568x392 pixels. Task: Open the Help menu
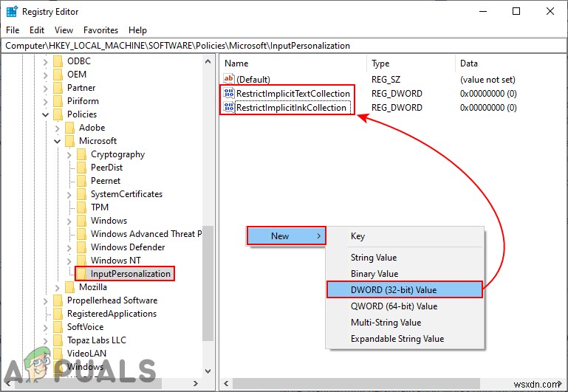pyautogui.click(x=137, y=30)
